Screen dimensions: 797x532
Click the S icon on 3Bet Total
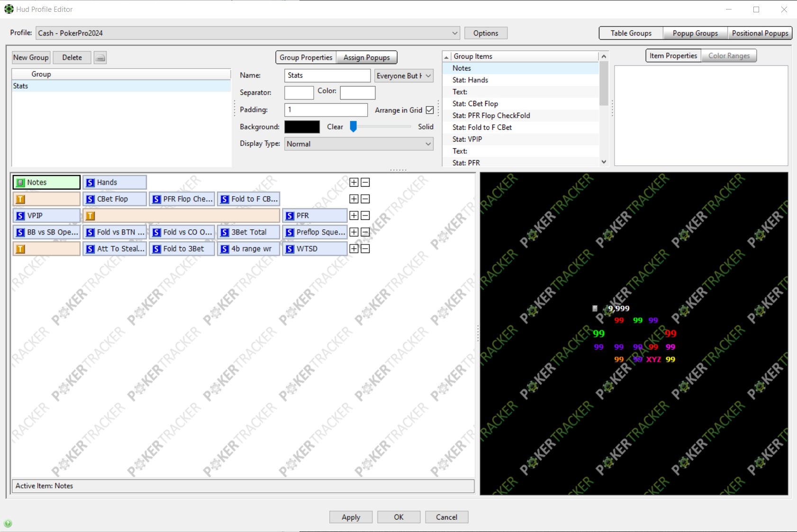click(225, 232)
